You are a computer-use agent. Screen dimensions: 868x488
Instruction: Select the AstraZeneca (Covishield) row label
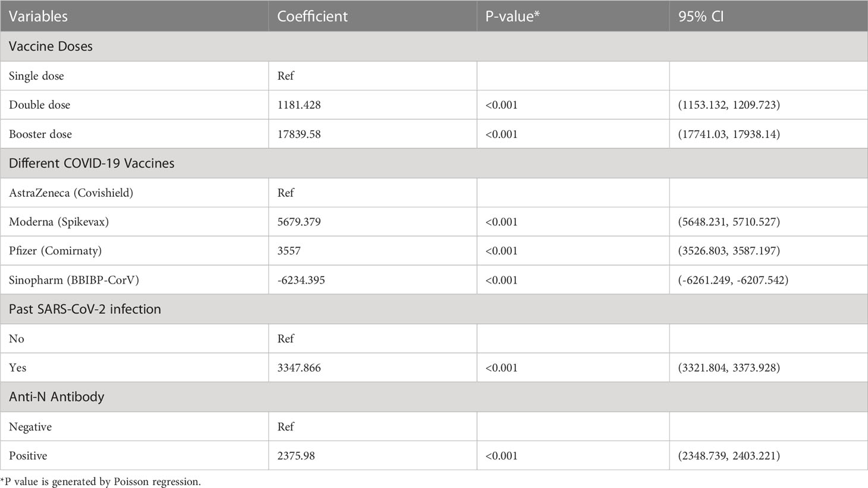coord(71,193)
